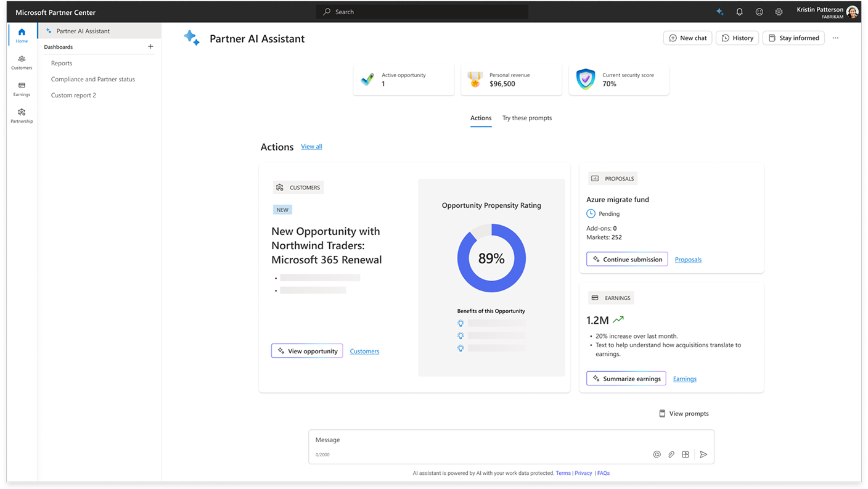Click the Pending clock status icon
This screenshot has height=489, width=868.
tap(591, 213)
